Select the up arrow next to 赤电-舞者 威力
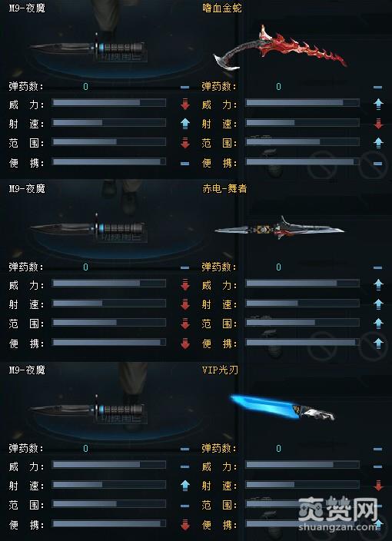Screen dimensions: 392x541 (x=378, y=284)
